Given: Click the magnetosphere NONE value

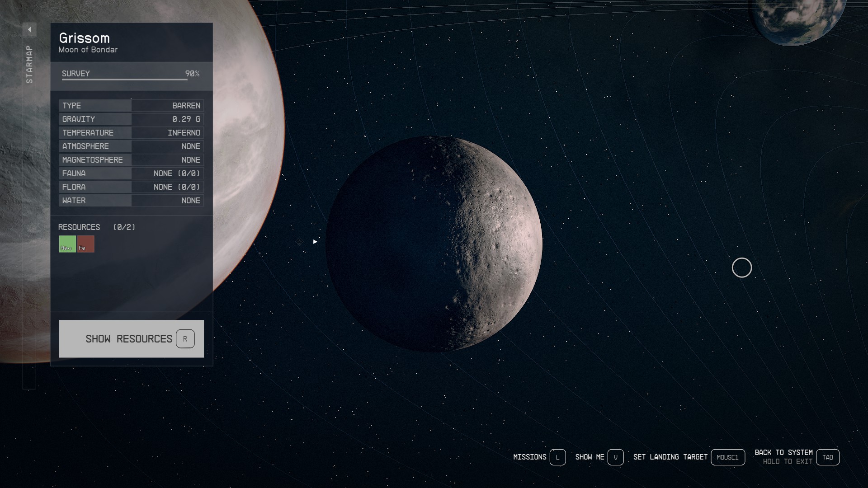Looking at the screenshot, I should pyautogui.click(x=191, y=160).
